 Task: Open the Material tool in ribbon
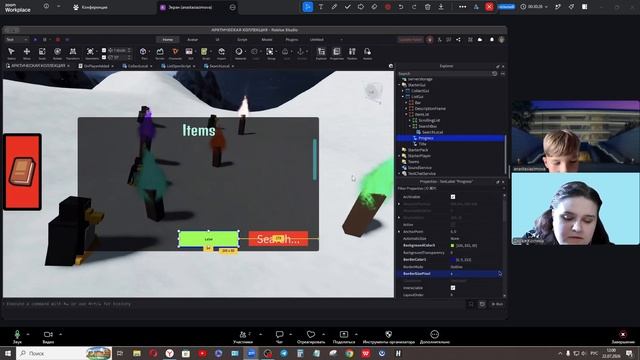[x=240, y=53]
